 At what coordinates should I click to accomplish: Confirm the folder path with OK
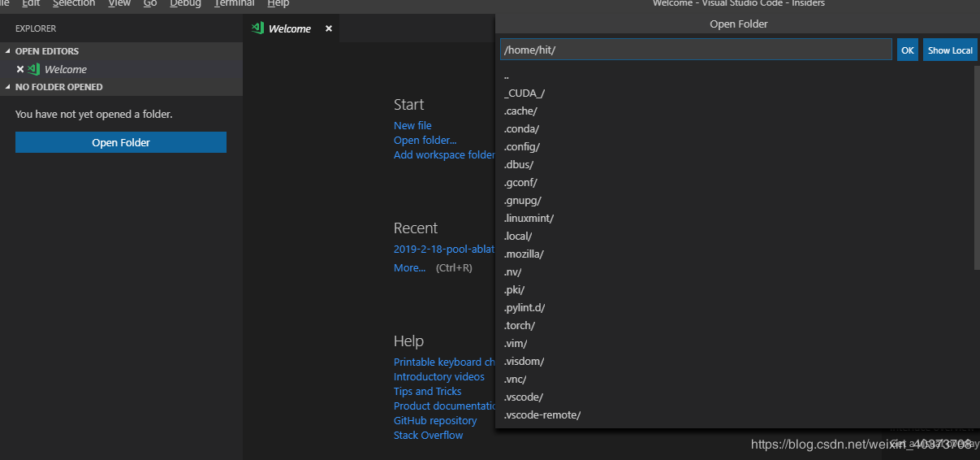click(x=907, y=50)
